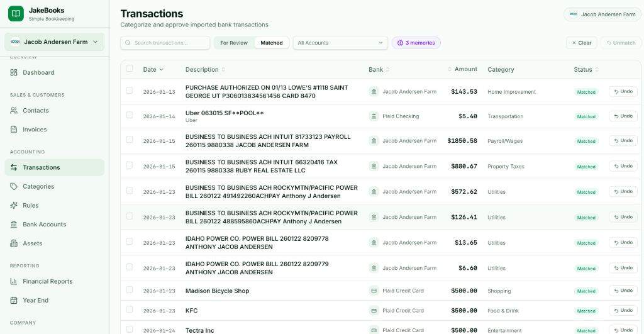Open Dashboard from the sidebar
This screenshot has width=644, height=334.
tap(54, 73)
